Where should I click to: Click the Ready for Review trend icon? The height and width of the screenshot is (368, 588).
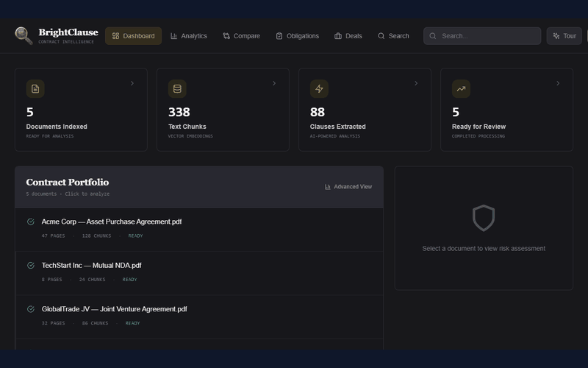click(x=461, y=88)
